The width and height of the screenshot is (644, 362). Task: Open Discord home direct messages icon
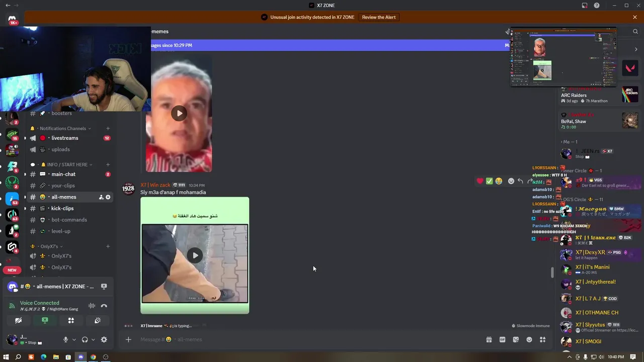(x=12, y=19)
